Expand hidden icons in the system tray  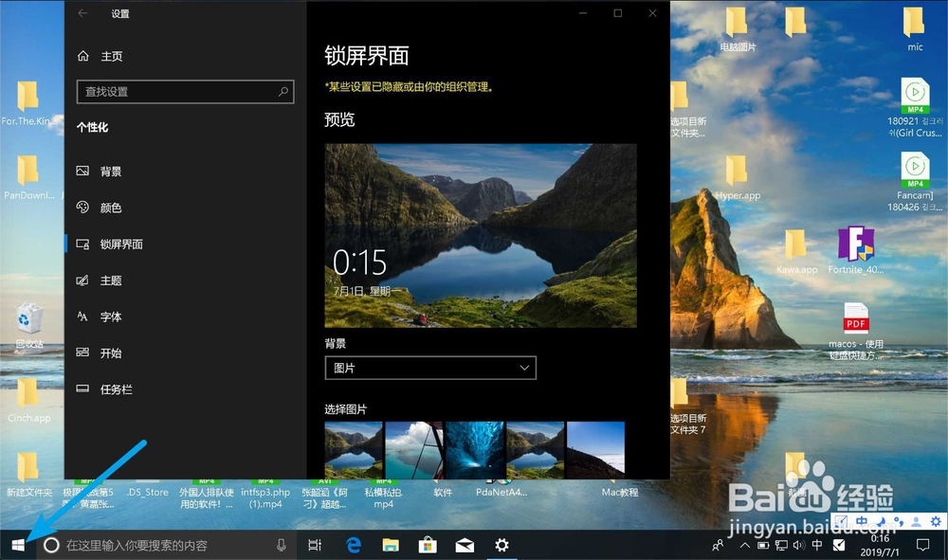(x=743, y=545)
